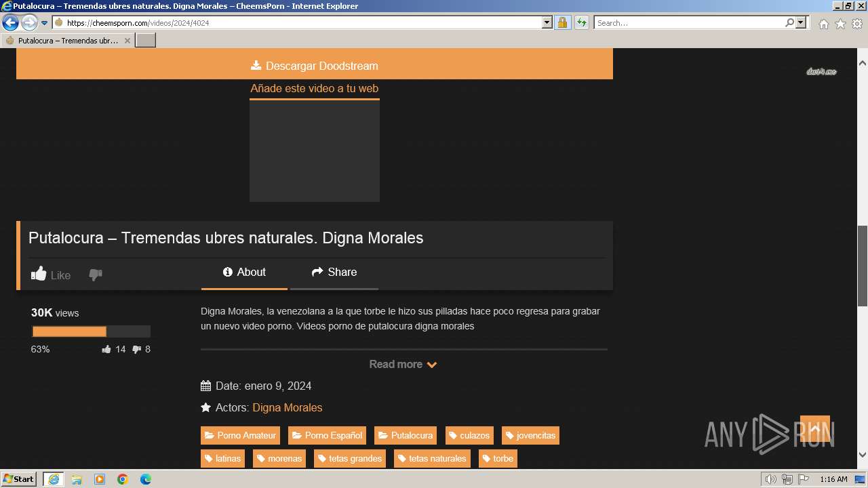868x488 pixels.
Task: Open File Explorer from the taskbar
Action: (77, 479)
